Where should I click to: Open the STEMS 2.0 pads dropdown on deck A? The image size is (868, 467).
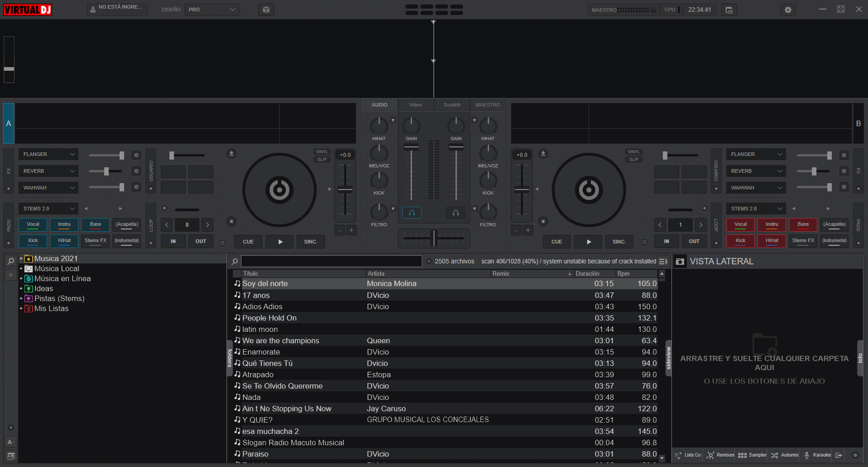48,209
